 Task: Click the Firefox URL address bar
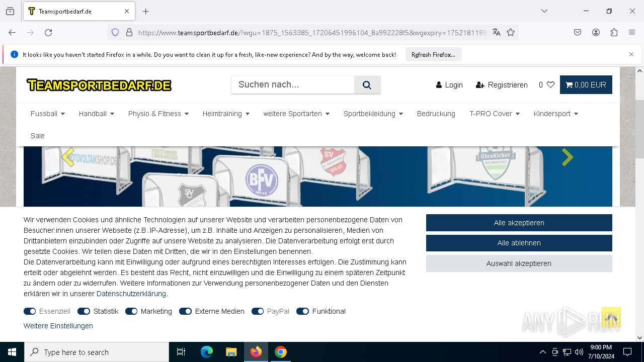312,32
